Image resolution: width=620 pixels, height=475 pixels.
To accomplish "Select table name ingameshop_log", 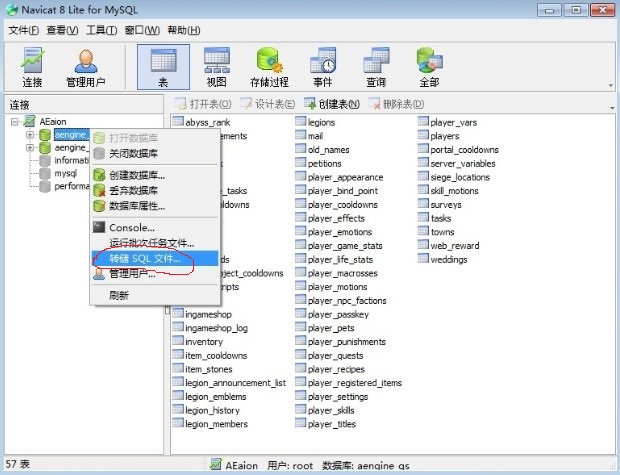I will (x=216, y=328).
